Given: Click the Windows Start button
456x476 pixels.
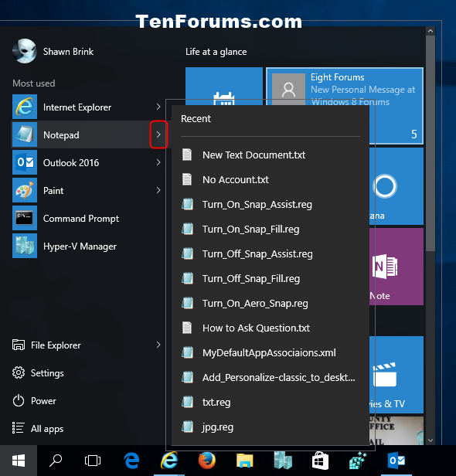Looking at the screenshot, I should [19, 461].
